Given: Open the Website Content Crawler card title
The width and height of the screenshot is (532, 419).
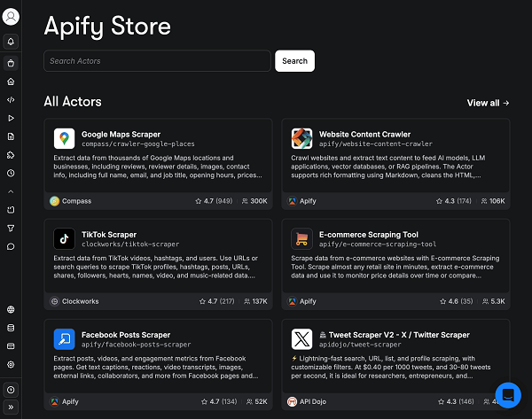Looking at the screenshot, I should point(364,135).
